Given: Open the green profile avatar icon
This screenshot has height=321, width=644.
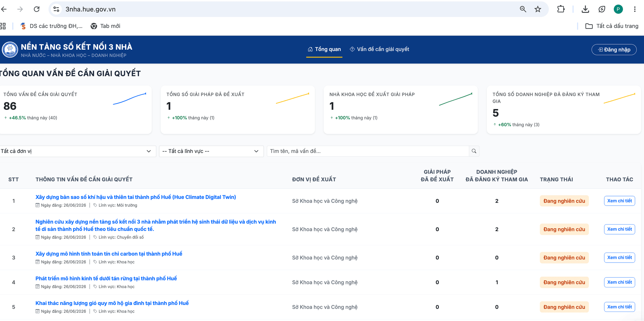Looking at the screenshot, I should 618,9.
